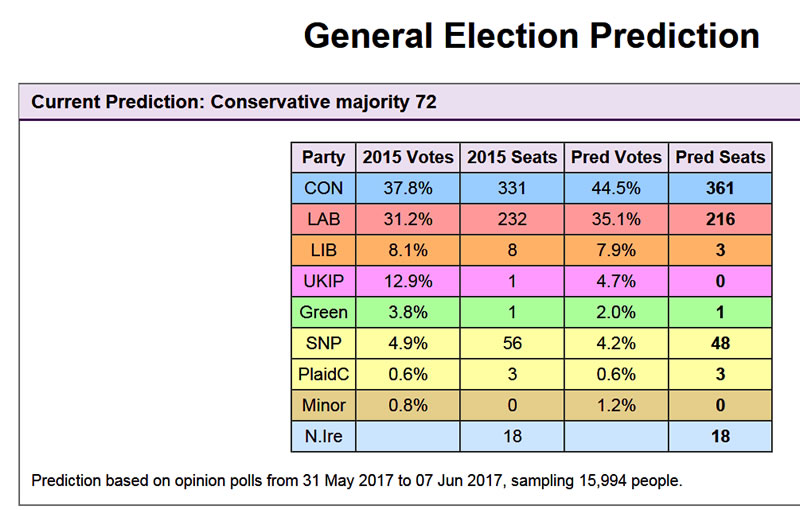Click the purple UKIP party cell
This screenshot has width=800, height=510.
click(323, 281)
